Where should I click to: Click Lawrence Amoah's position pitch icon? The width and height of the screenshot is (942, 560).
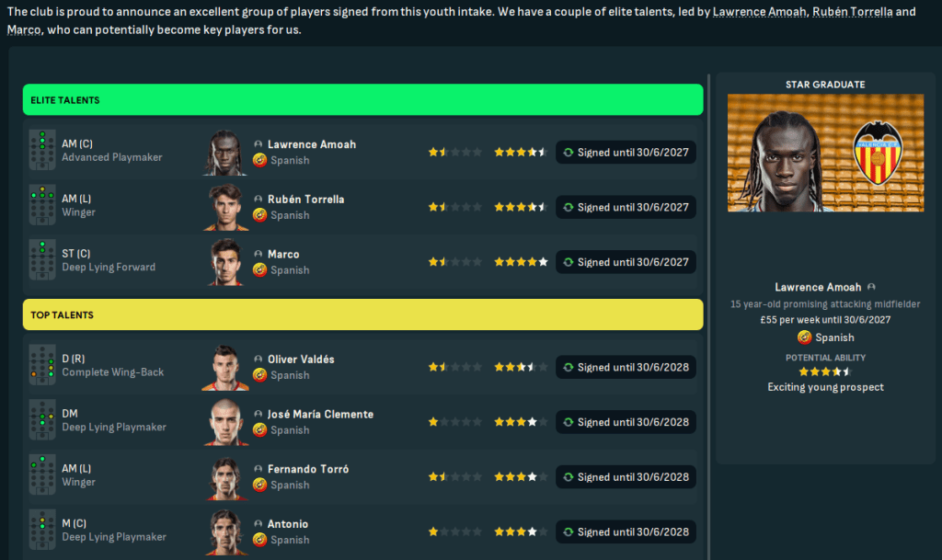click(x=41, y=152)
